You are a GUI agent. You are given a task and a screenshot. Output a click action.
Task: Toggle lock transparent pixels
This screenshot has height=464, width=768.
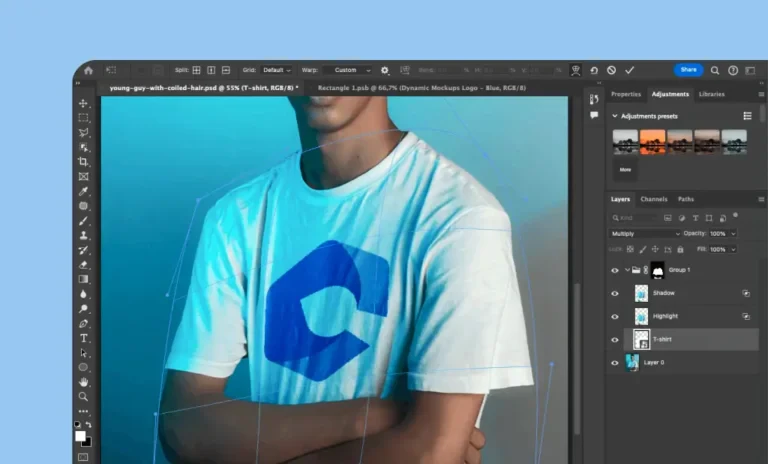(x=630, y=249)
